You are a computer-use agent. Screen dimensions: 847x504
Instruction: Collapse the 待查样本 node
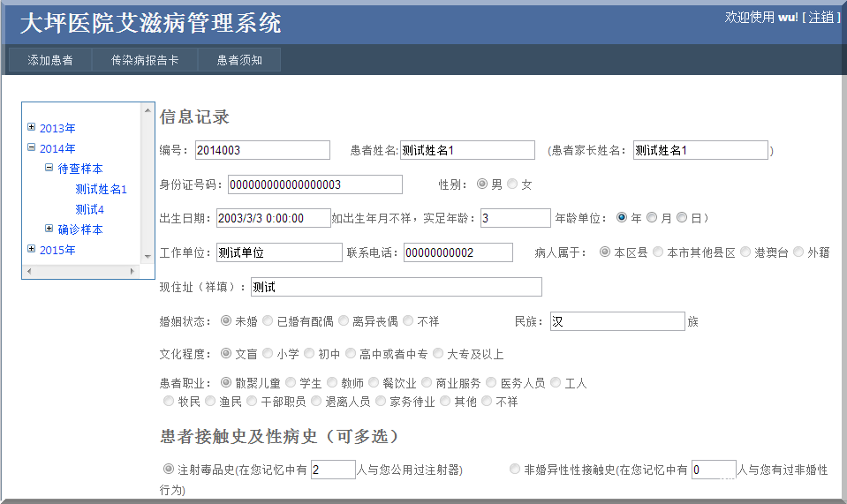(49, 168)
